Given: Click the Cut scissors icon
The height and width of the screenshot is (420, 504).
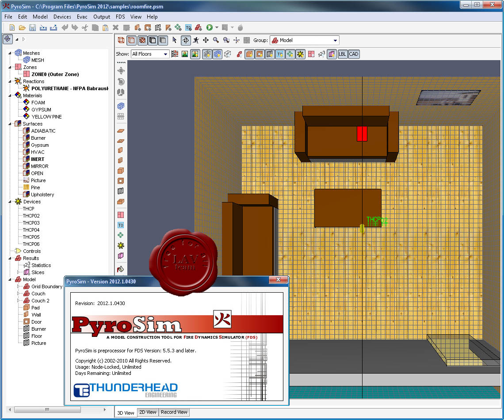Looking at the screenshot, I should (85, 28).
